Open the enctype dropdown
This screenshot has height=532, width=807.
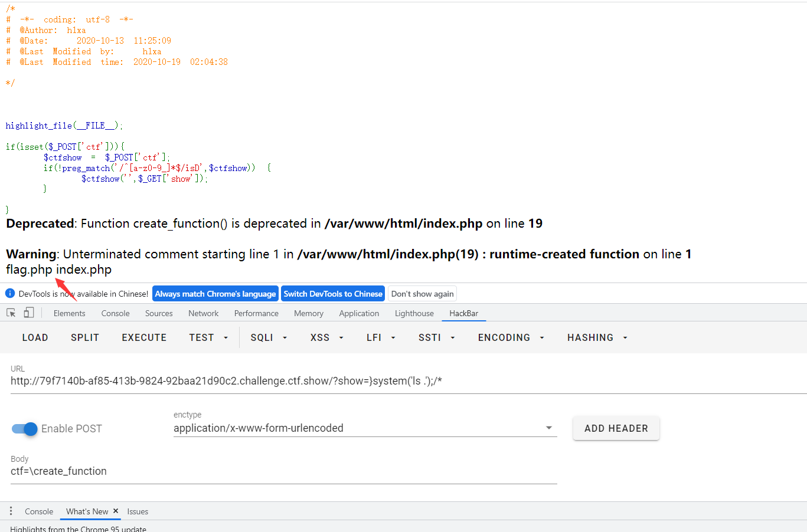point(365,428)
